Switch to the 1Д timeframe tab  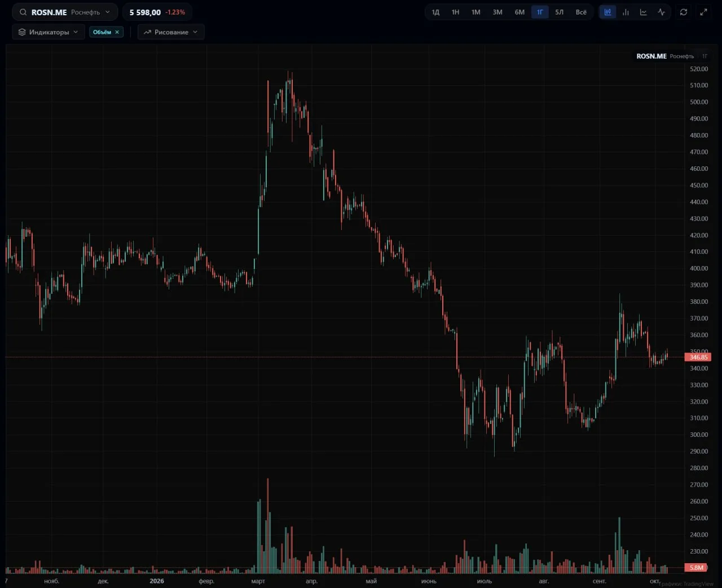(435, 12)
